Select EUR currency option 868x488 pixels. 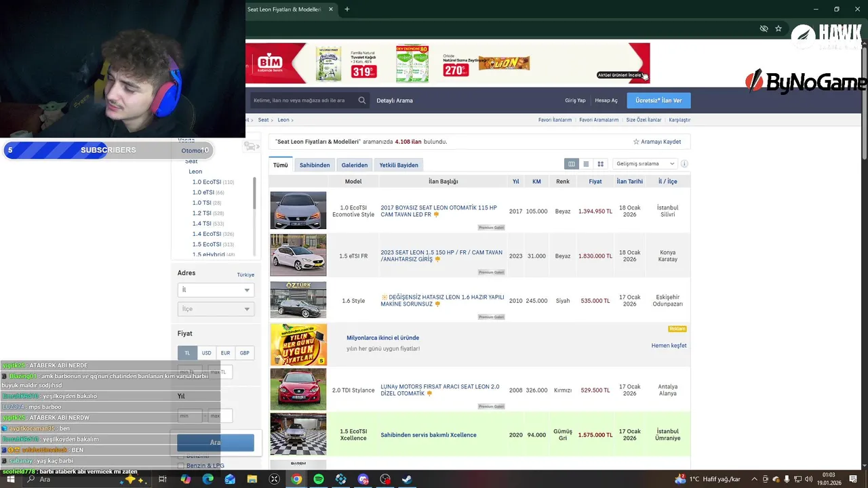click(x=225, y=352)
